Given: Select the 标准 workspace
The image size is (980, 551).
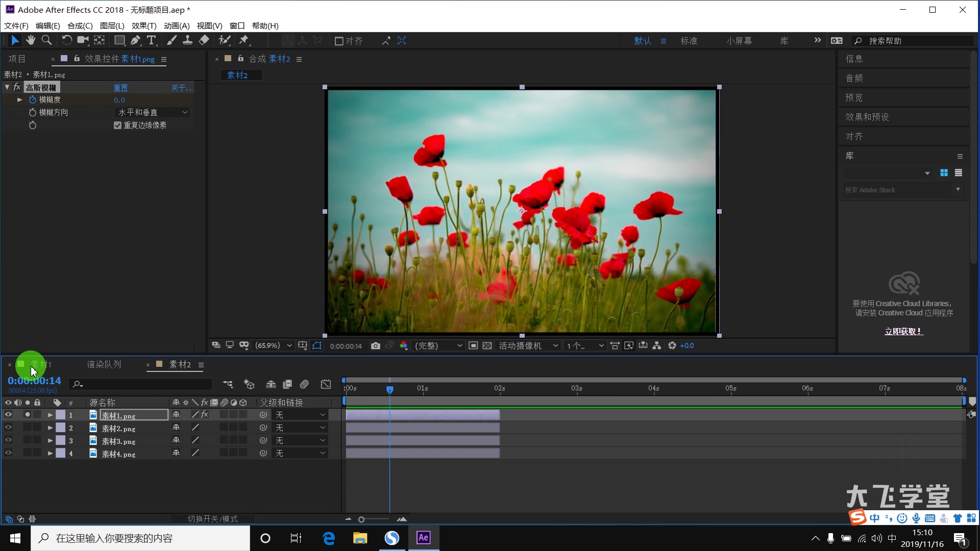Looking at the screenshot, I should (x=689, y=41).
